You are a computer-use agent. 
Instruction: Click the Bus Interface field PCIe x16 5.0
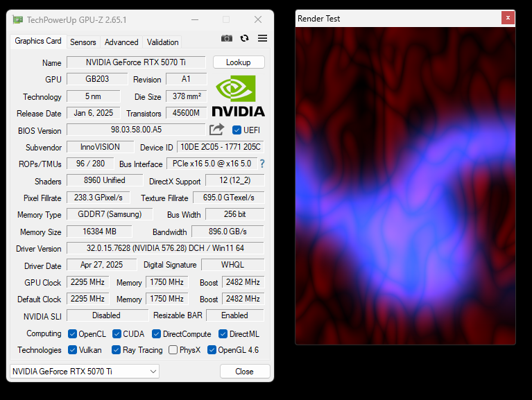212,164
